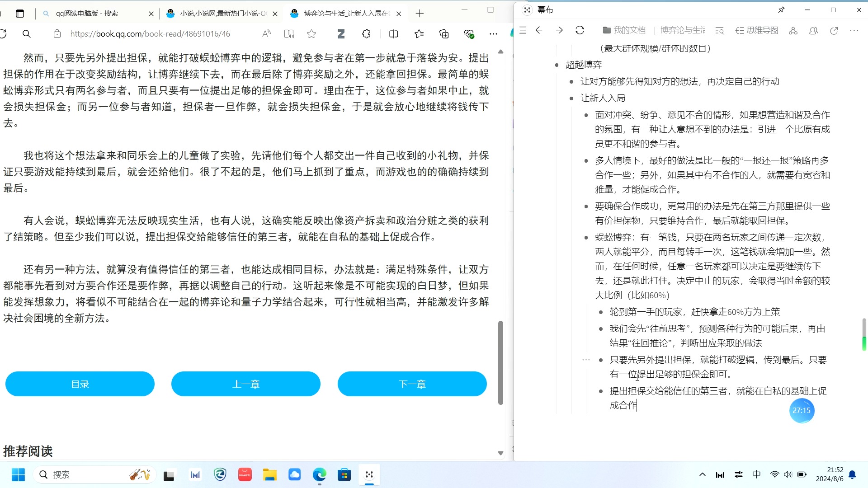Toggle read aloud in Edge
Image resolution: width=868 pixels, height=488 pixels.
[x=267, y=33]
